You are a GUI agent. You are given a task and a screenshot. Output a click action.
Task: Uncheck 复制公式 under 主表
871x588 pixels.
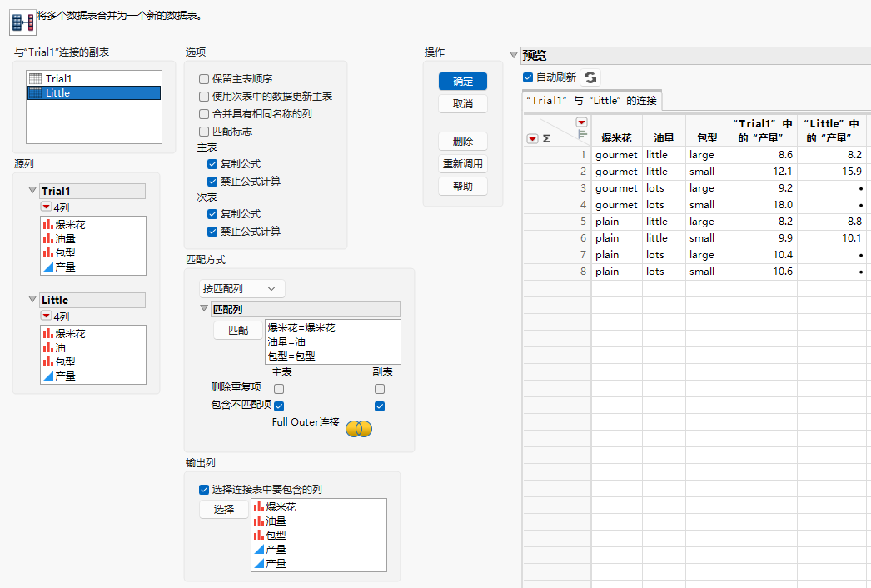tap(212, 165)
